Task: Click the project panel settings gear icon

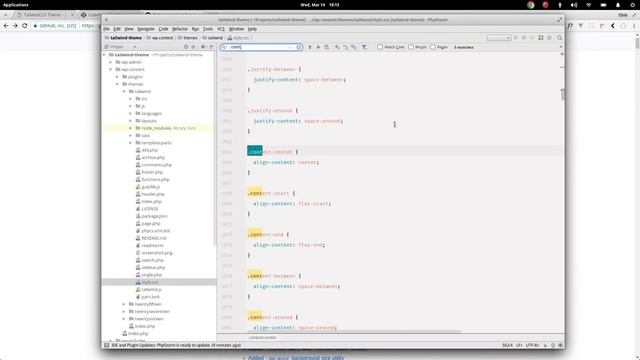Action: (203, 47)
